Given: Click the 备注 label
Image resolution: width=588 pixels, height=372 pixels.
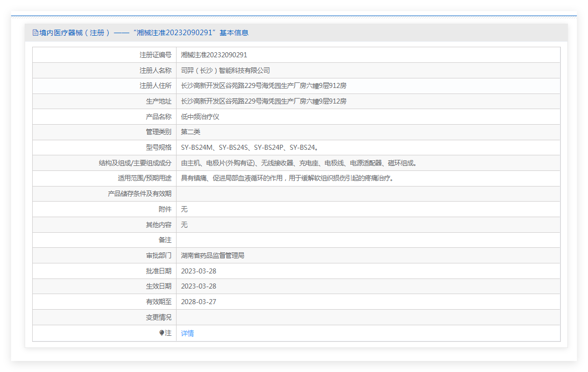Looking at the screenshot, I should 165,240.
